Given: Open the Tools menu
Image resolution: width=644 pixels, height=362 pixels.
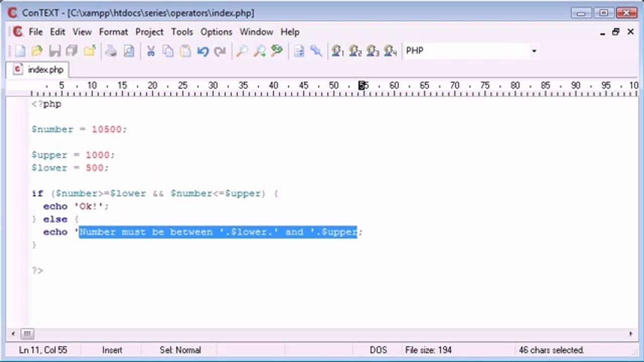Looking at the screenshot, I should pyautogui.click(x=182, y=32).
